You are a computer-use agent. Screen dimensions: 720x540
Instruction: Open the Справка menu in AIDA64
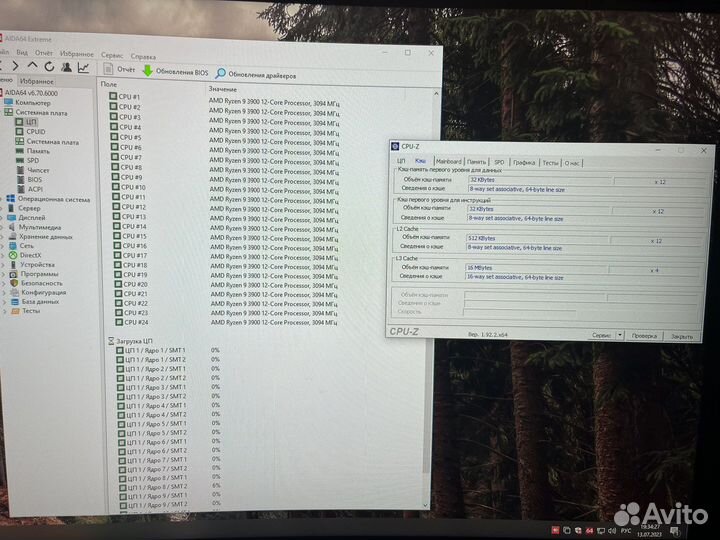(143, 56)
